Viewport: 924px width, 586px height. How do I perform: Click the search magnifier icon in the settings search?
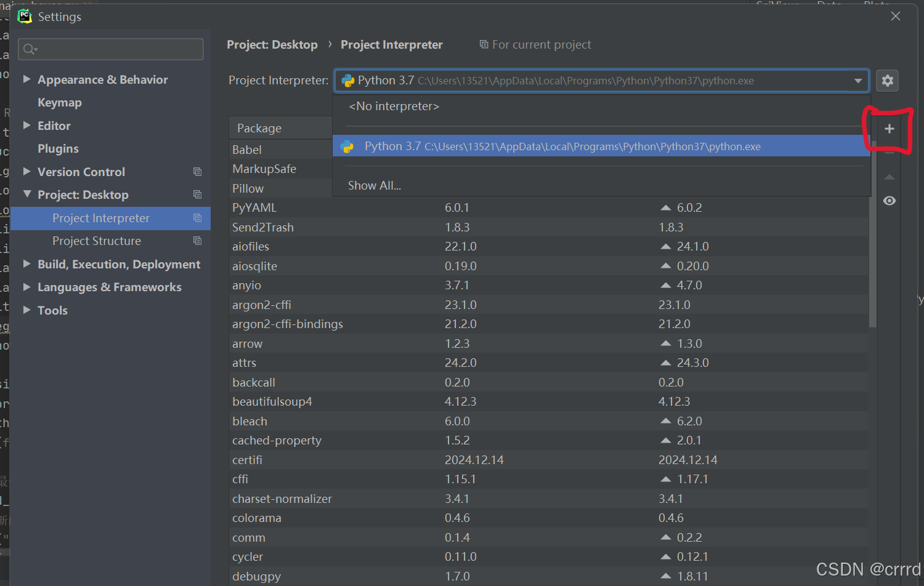30,49
